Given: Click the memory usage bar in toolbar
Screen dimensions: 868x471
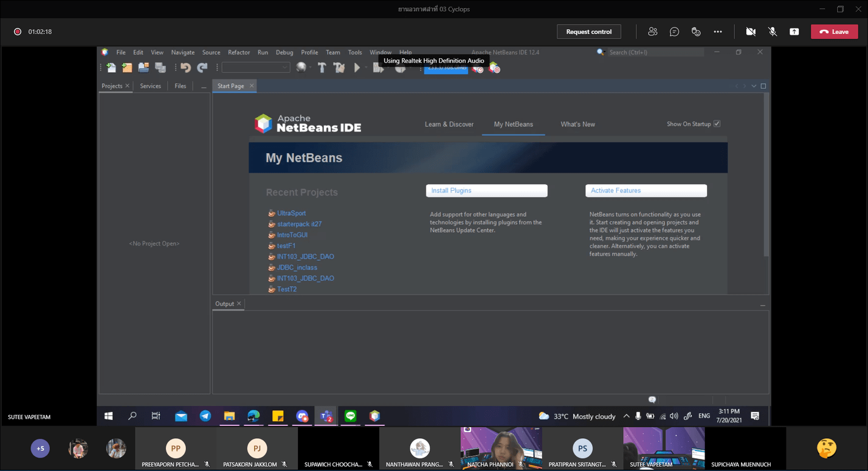Looking at the screenshot, I should pyautogui.click(x=446, y=68).
